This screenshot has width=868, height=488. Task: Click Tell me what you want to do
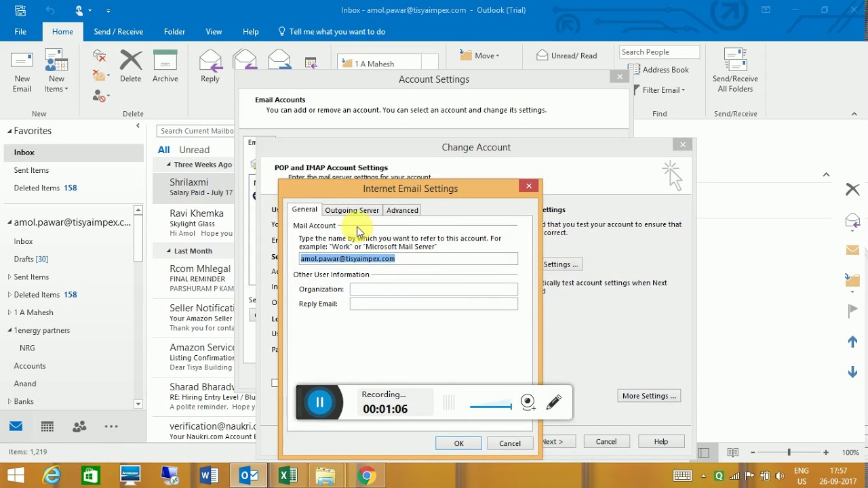pyautogui.click(x=332, y=32)
